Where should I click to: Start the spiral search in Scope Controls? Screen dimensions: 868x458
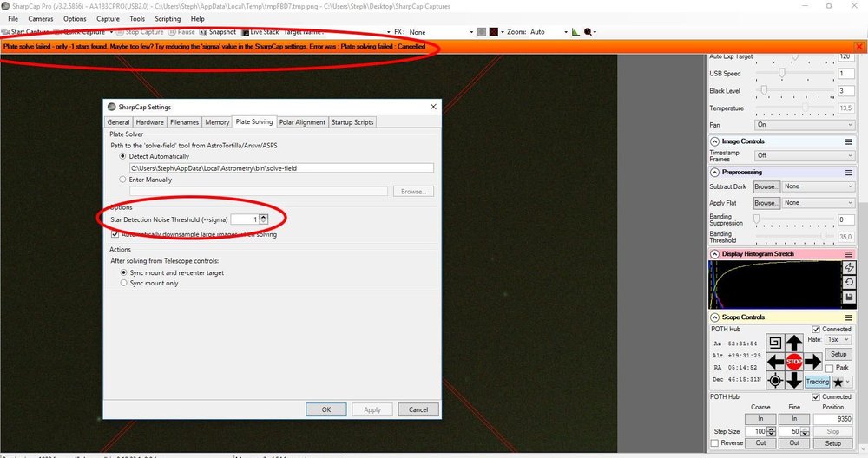(775, 343)
